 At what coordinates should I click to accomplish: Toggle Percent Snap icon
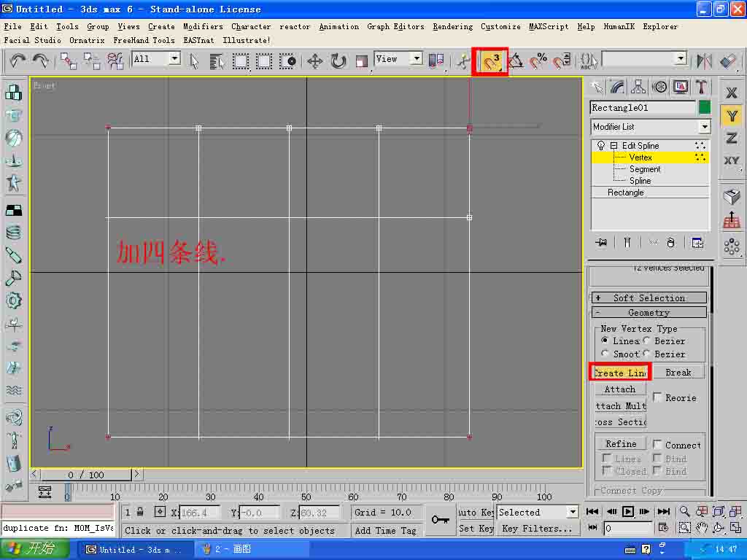coord(538,61)
